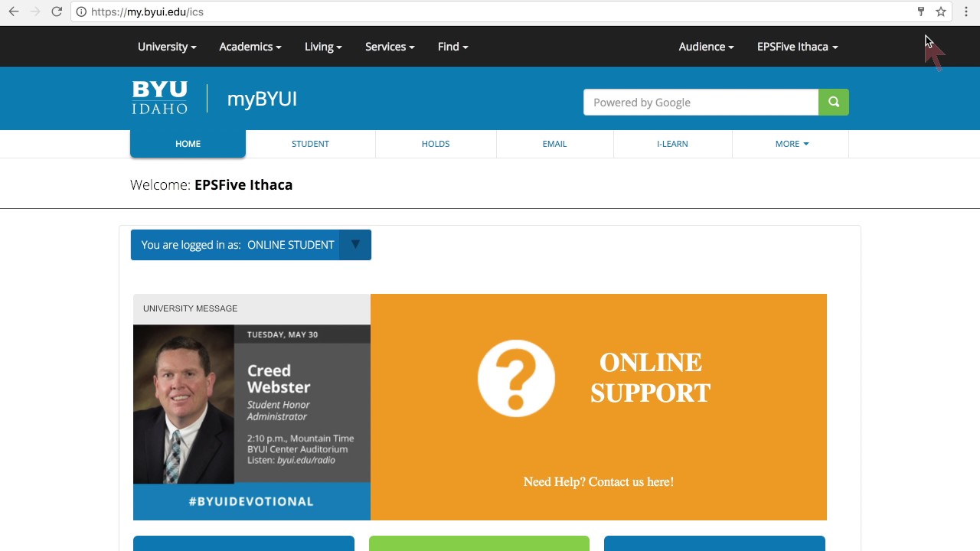Open the EPSFive Ithaca account menu
The width and height of the screenshot is (980, 551).
coord(797,47)
